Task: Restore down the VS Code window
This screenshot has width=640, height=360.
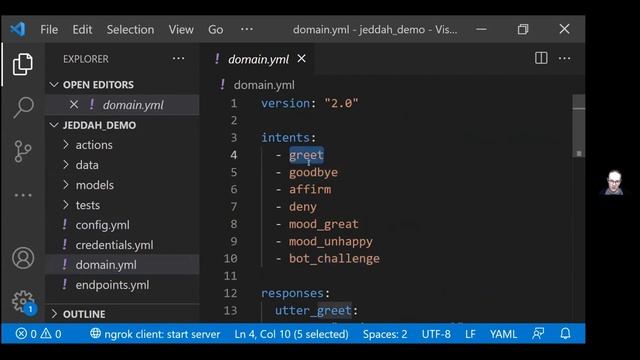Action: point(523,29)
